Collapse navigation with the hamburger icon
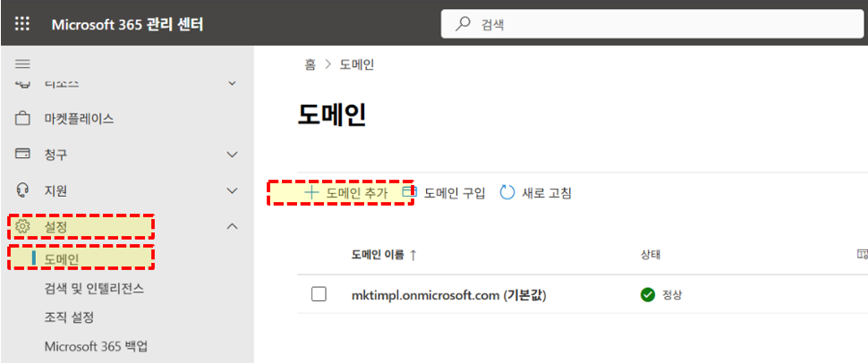This screenshot has height=363, width=868. [22, 64]
